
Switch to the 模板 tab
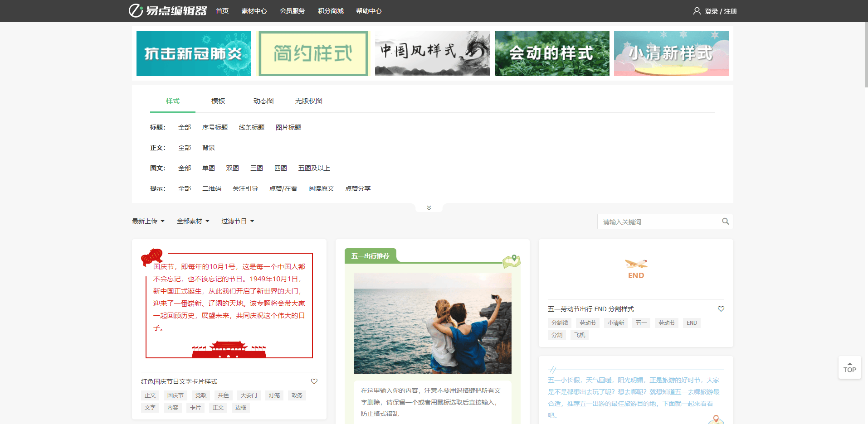point(218,101)
